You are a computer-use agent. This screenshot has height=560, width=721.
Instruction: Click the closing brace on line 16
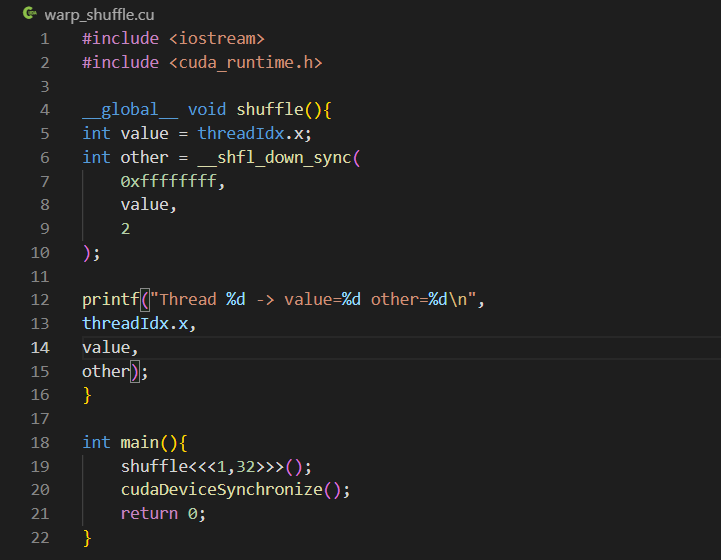point(87,395)
